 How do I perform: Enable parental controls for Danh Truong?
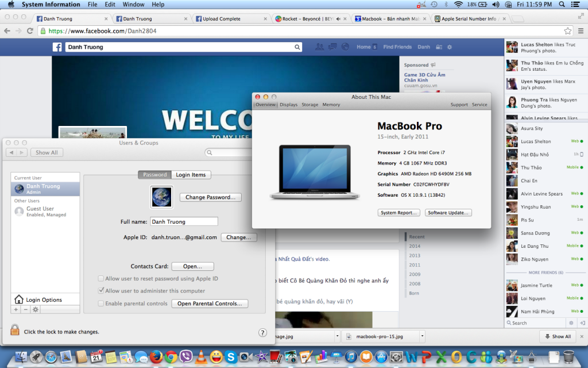tap(101, 303)
